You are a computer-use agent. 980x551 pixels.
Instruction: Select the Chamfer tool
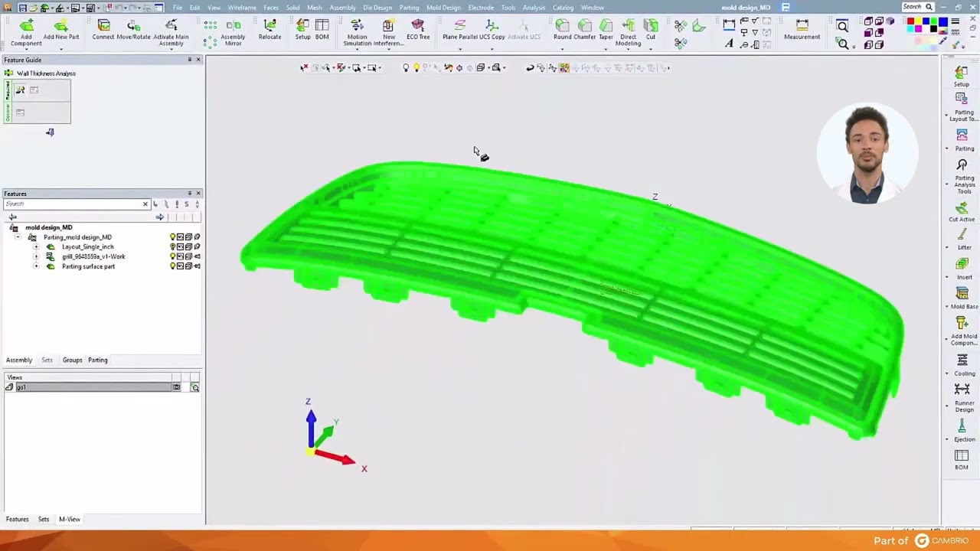pyautogui.click(x=585, y=30)
